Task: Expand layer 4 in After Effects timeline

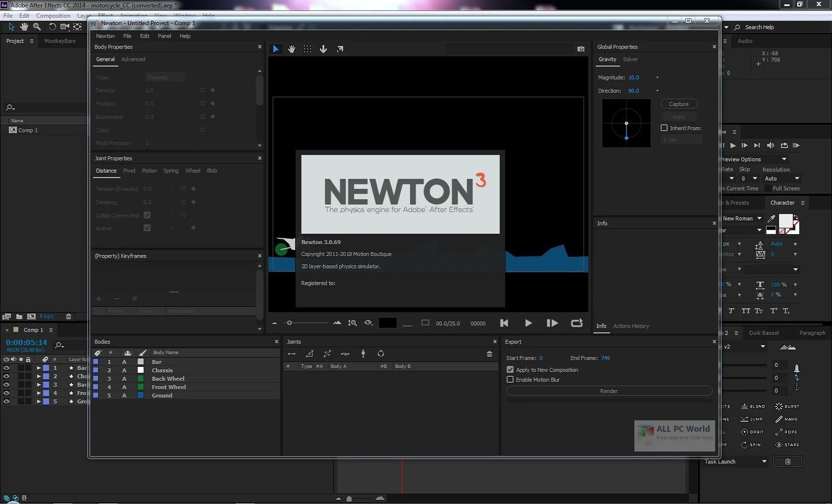Action: pyautogui.click(x=39, y=393)
